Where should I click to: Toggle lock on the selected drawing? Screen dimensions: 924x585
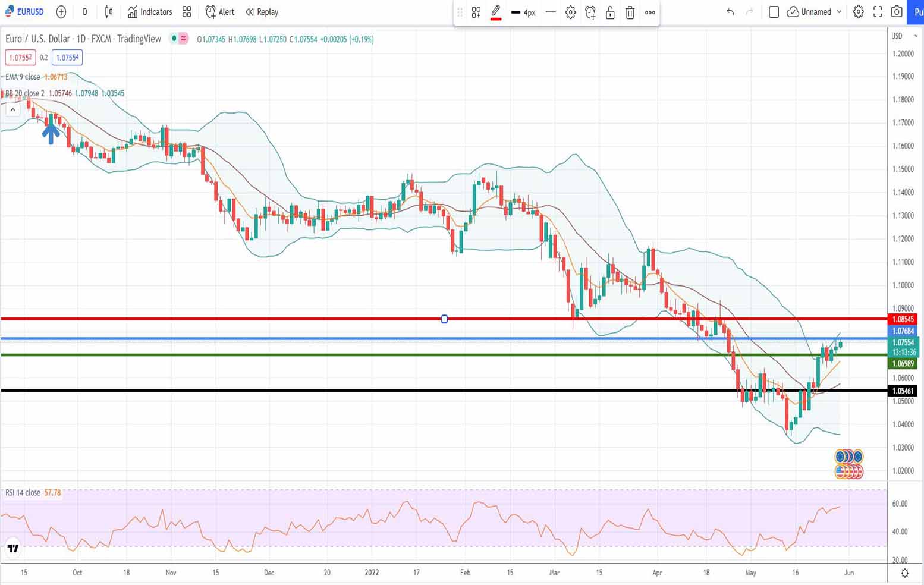(x=610, y=12)
